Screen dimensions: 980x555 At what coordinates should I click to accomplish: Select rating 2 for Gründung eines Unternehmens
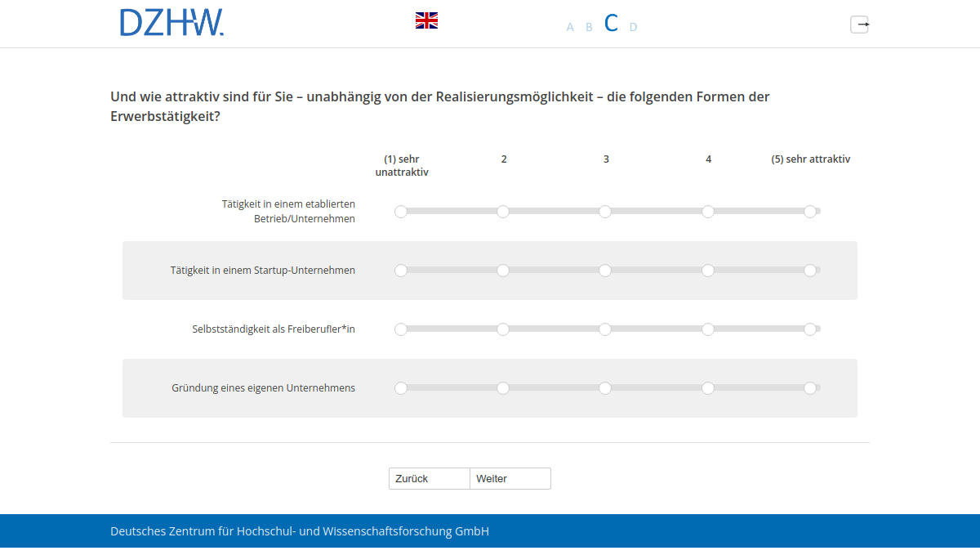[x=503, y=387]
